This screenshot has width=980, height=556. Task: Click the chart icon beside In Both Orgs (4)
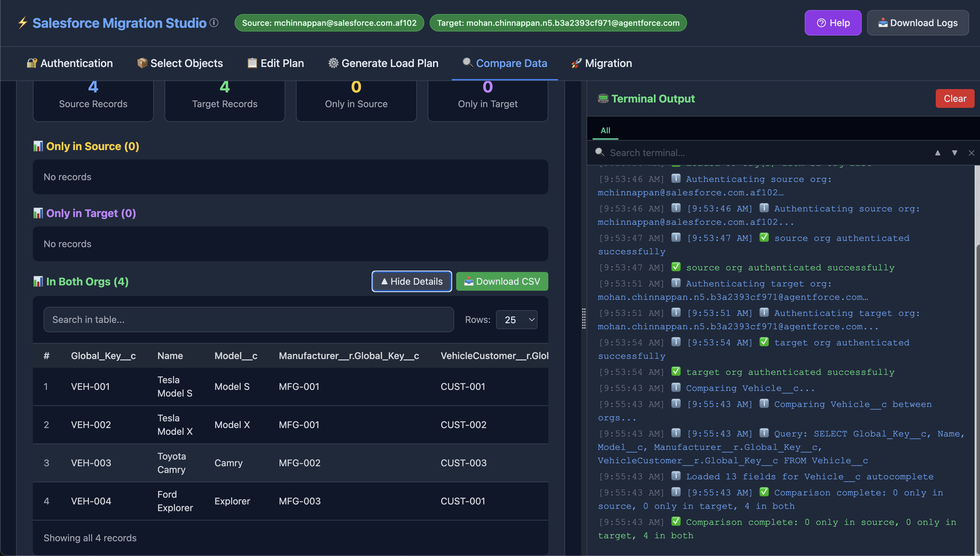[38, 281]
